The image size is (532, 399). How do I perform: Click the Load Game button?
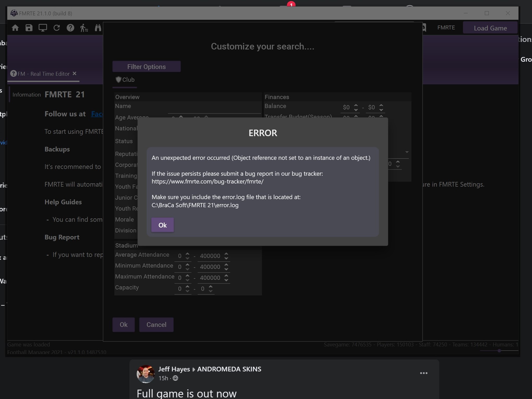tap(490, 28)
